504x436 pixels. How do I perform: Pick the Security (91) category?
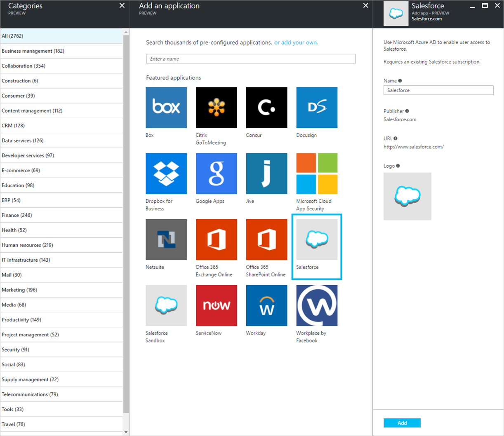pyautogui.click(x=61, y=349)
